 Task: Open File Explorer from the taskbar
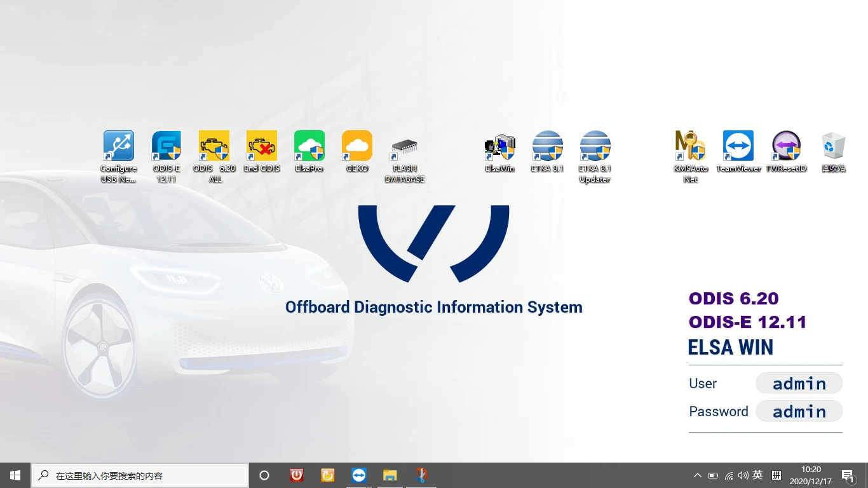[390, 475]
